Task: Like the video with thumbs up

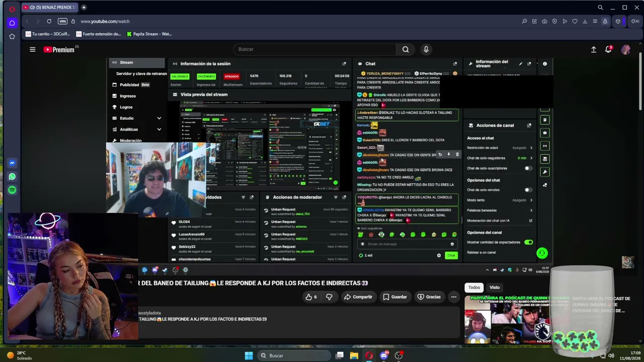Action: 311,297
